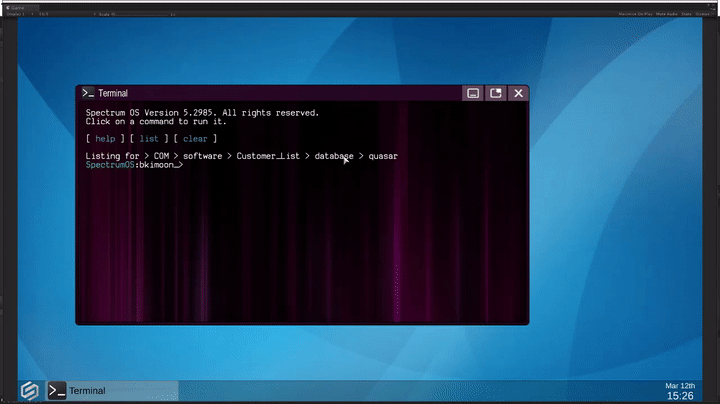720x404 pixels.
Task: Click the clock showing 15:26
Action: [679, 396]
